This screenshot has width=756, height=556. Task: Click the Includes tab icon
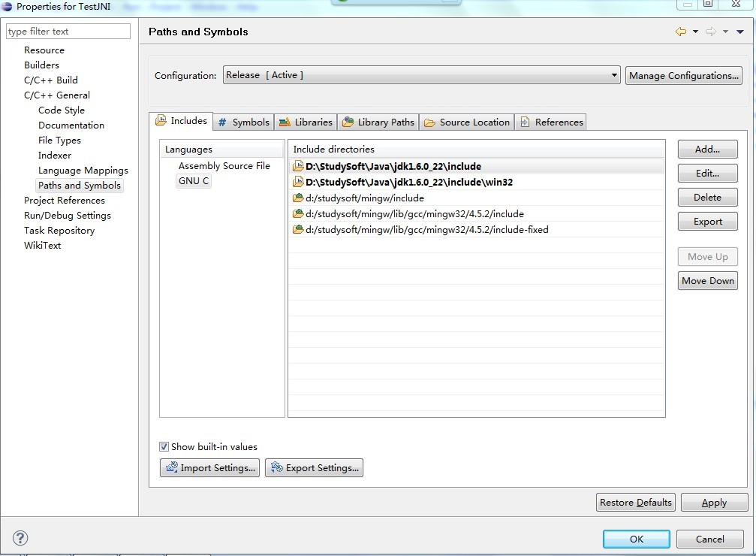pyautogui.click(x=161, y=121)
